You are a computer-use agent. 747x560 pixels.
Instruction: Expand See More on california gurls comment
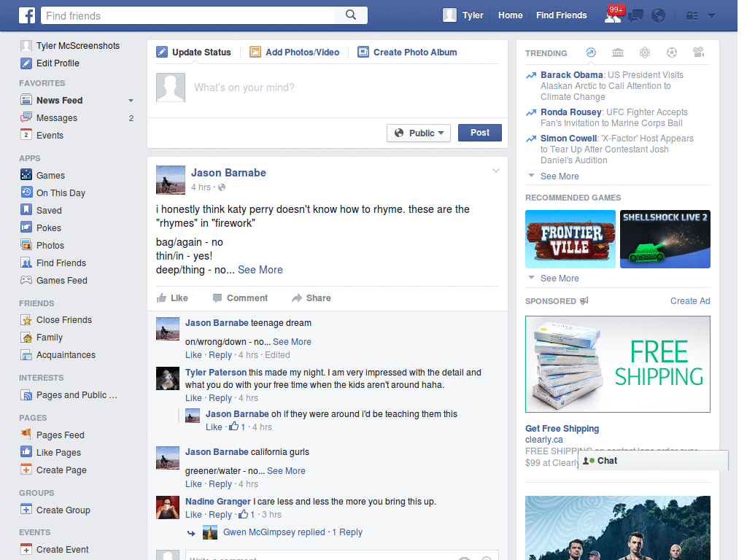(286, 470)
